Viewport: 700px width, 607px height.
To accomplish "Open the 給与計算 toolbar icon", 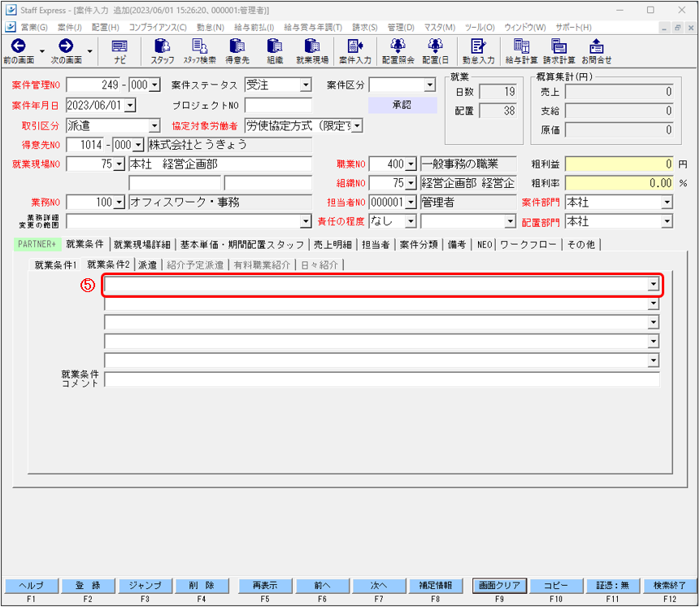I will (x=521, y=46).
